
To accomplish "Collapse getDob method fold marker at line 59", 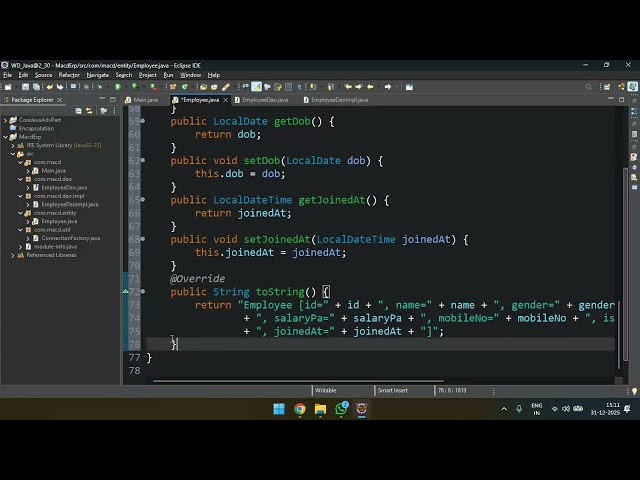I will pos(143,121).
